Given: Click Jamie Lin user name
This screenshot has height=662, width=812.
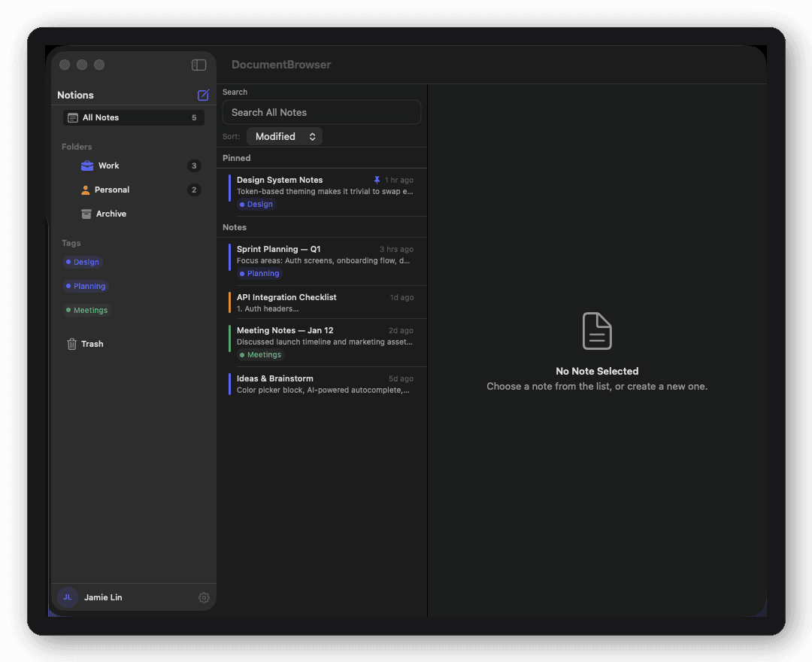Looking at the screenshot, I should pyautogui.click(x=103, y=597).
